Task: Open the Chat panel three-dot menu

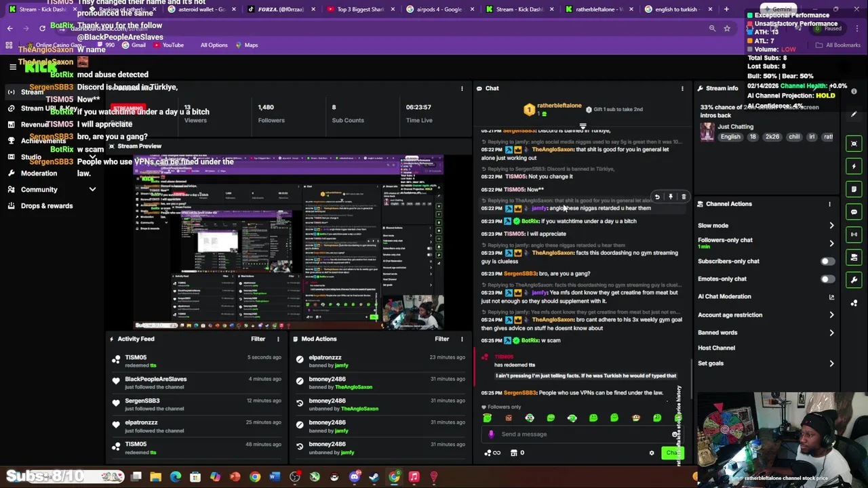Action: 682,89
